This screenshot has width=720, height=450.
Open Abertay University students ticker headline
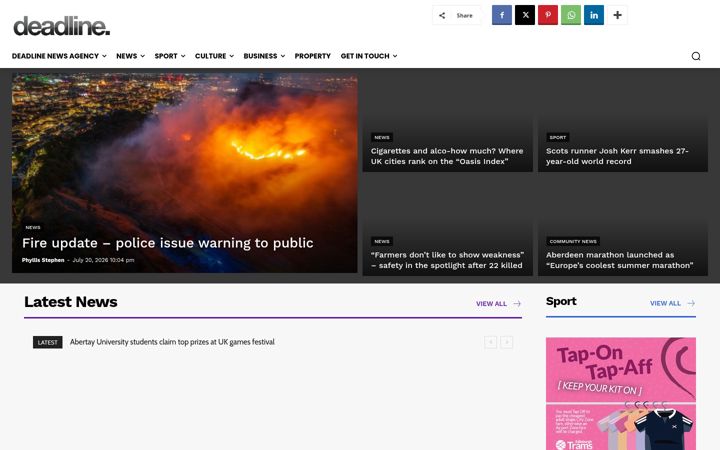pyautogui.click(x=172, y=342)
